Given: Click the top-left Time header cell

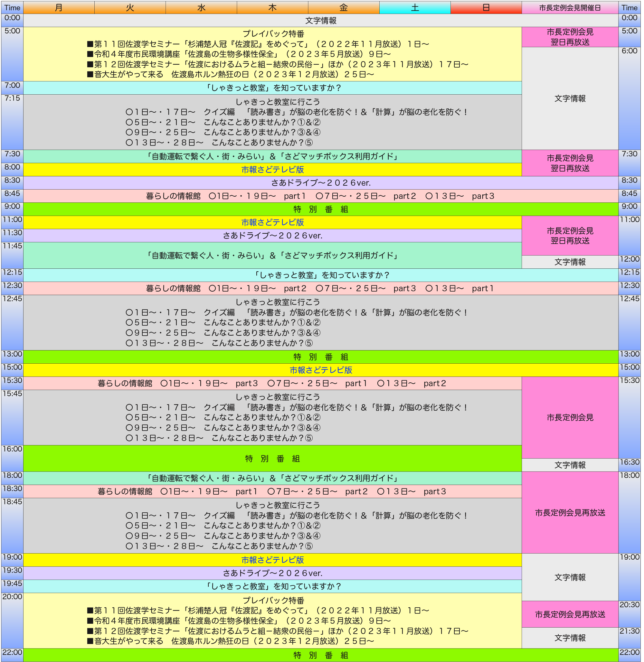Looking at the screenshot, I should (12, 7).
